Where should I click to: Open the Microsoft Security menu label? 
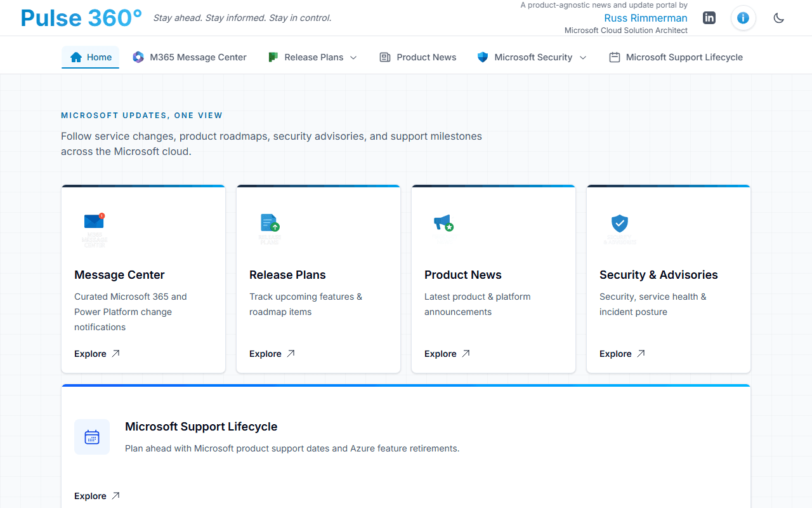534,57
